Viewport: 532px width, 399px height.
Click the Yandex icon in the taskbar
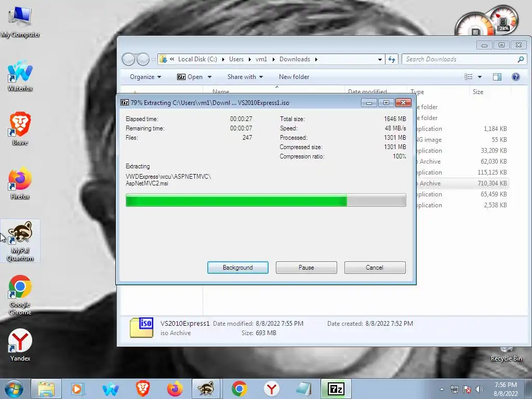[x=271, y=389]
